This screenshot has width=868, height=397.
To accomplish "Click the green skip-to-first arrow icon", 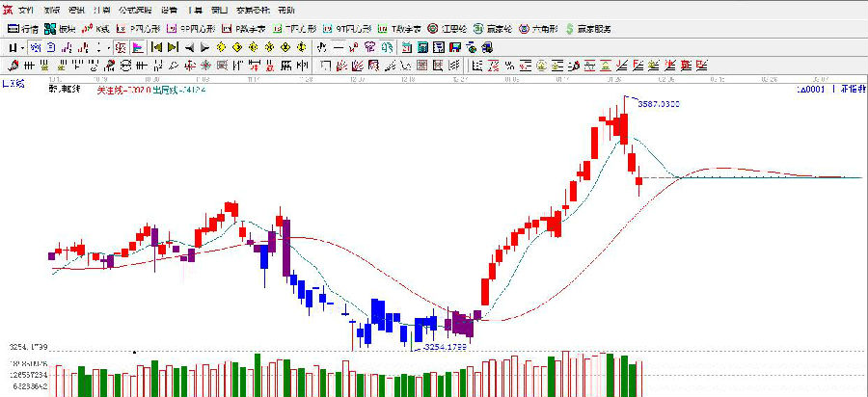I will click(155, 46).
